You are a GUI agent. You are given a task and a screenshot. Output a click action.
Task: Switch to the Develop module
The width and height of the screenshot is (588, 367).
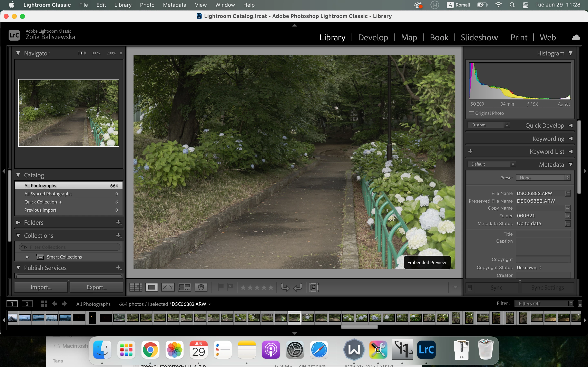tap(373, 37)
